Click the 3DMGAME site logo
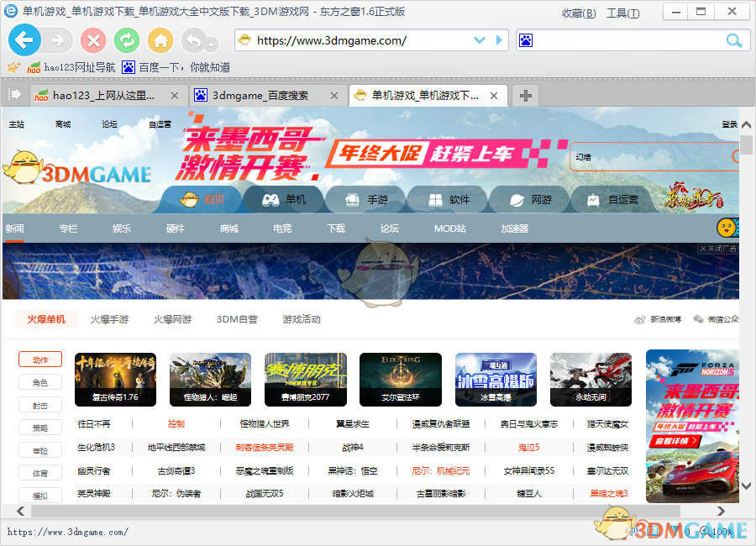This screenshot has width=756, height=546. [77, 168]
